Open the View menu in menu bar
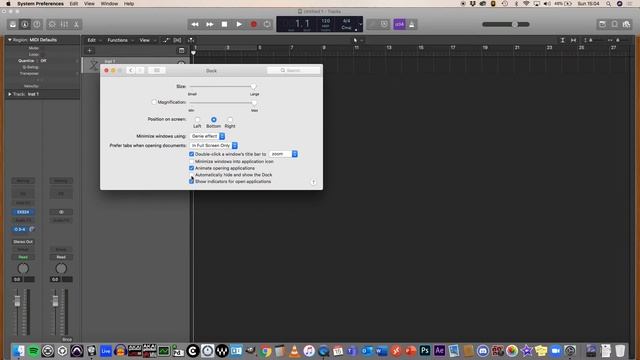Screen dimensions: 640x360 click(x=89, y=4)
